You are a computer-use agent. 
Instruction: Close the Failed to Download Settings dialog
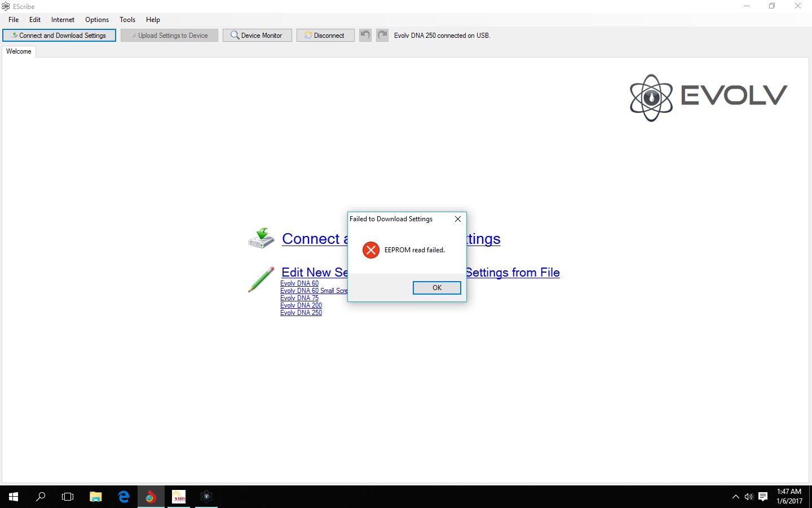(x=458, y=219)
